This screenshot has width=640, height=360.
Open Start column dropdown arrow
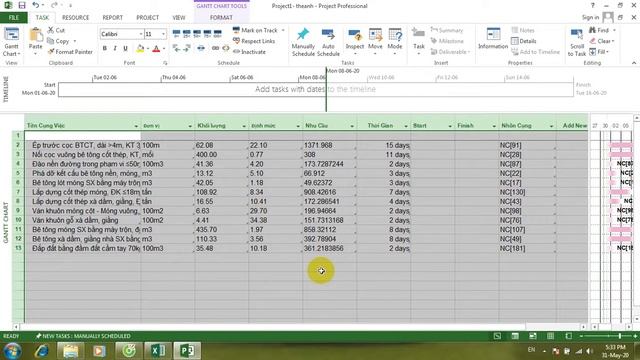coord(450,126)
